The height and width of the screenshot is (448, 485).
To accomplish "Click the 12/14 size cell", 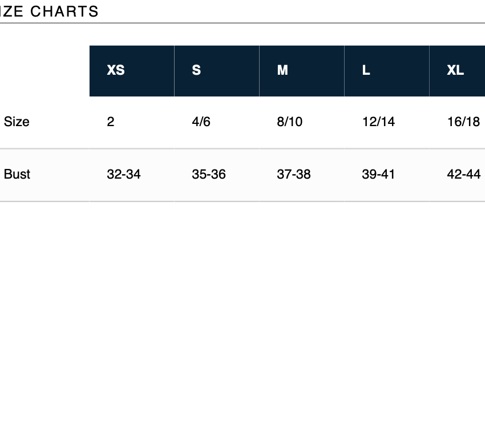I will tap(378, 122).
